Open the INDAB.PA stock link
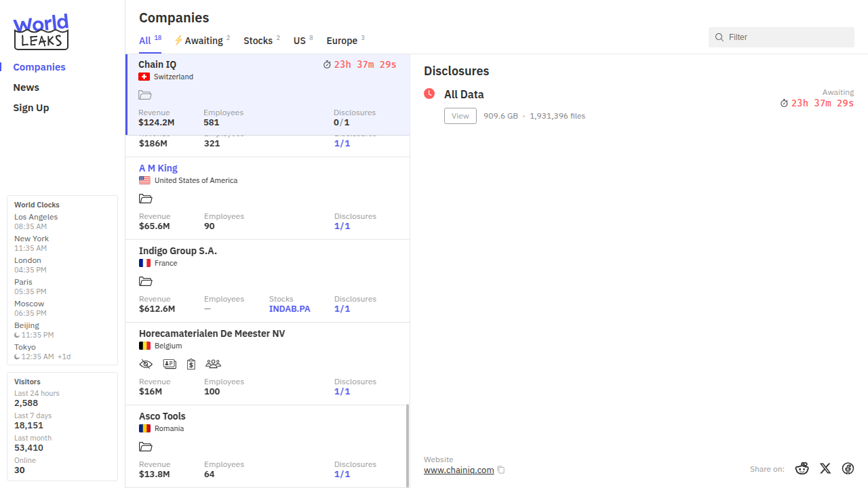This screenshot has height=488, width=868. pos(290,309)
